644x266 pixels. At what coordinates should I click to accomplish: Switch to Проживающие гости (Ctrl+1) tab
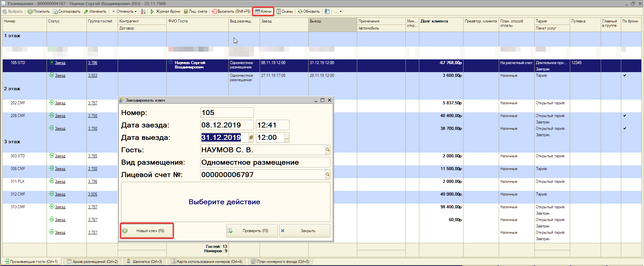click(31, 262)
